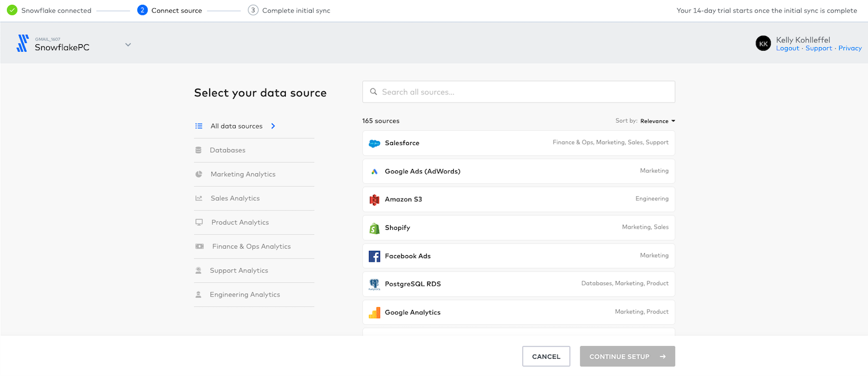Click the Amazon S3 logo icon

[374, 200]
